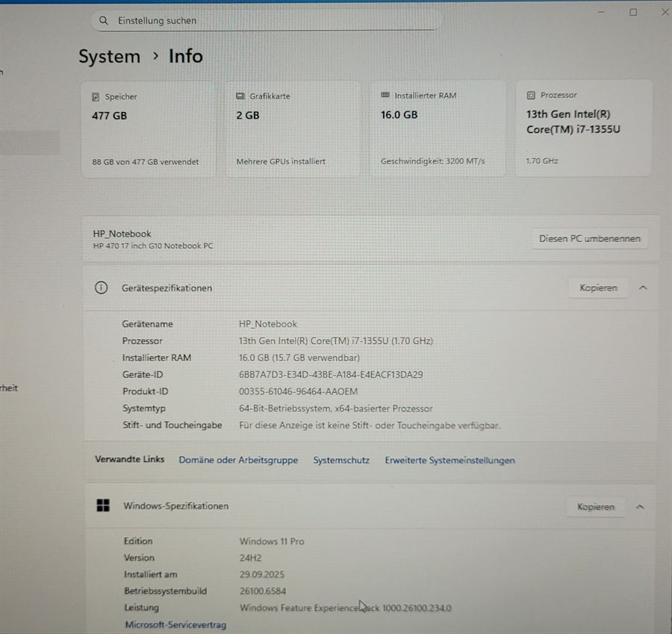Click the Windows Feature Experience Pack value
This screenshot has height=634, width=672.
pyautogui.click(x=345, y=608)
